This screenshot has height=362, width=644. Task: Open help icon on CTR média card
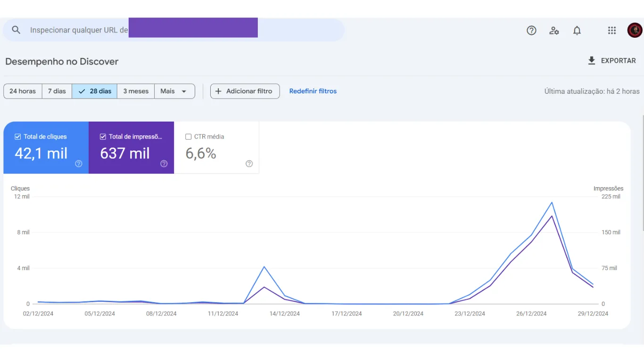coord(249,164)
